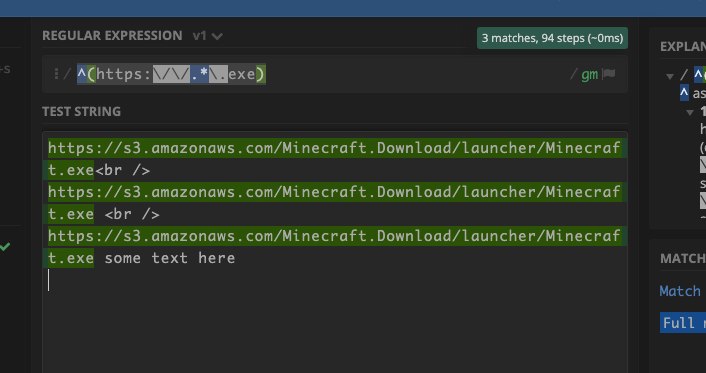The width and height of the screenshot is (706, 373).
Task: Click the TEST STRING heading
Action: (x=81, y=111)
